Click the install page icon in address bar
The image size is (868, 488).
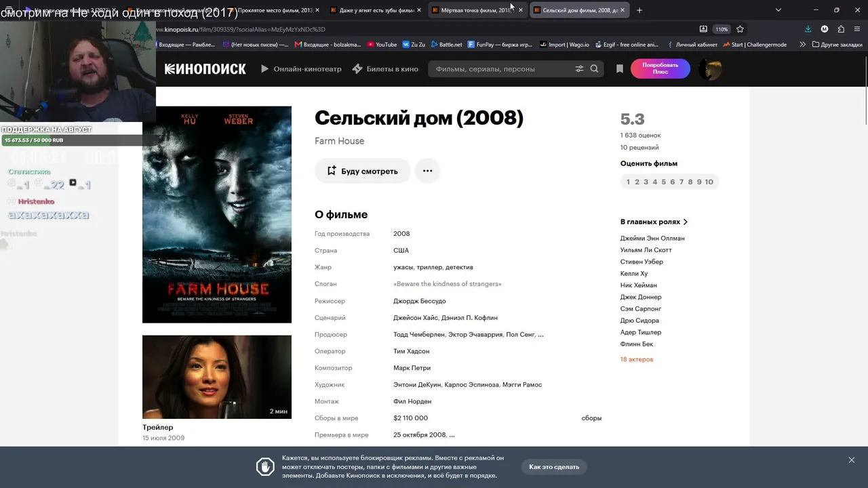click(x=703, y=29)
